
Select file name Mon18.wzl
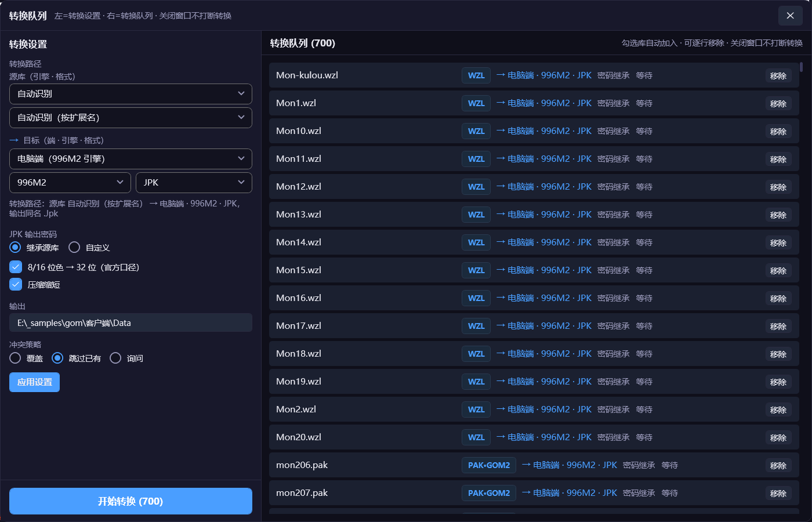(299, 354)
